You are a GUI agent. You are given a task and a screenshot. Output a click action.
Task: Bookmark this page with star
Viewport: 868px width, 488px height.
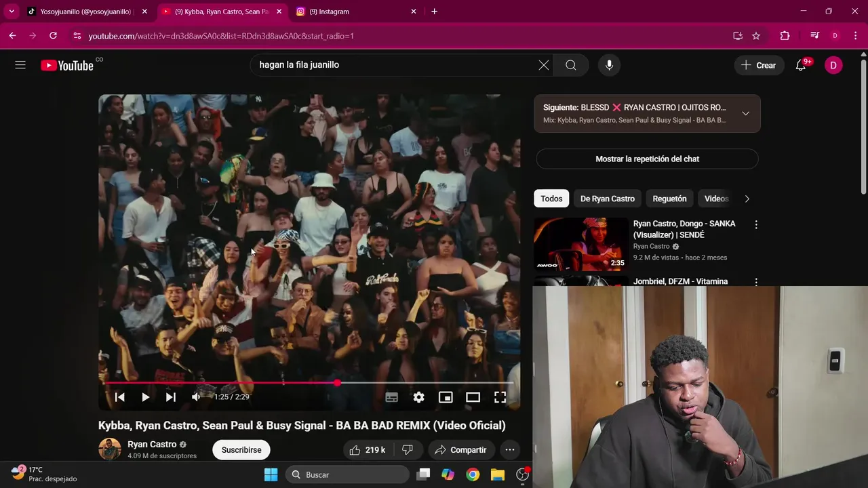[756, 36]
